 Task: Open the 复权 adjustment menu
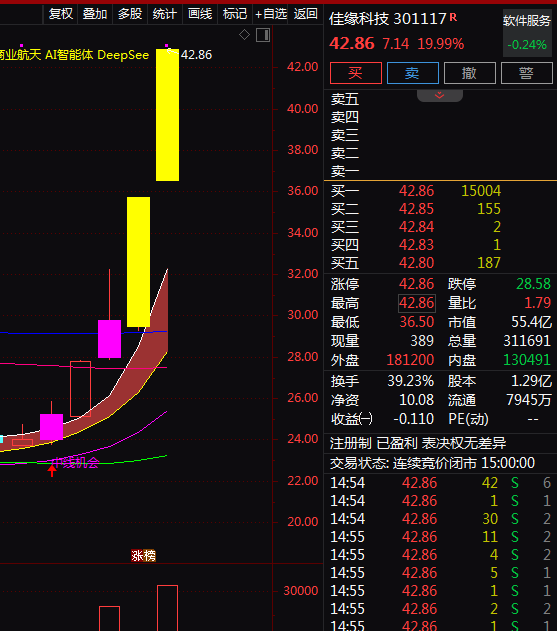61,14
